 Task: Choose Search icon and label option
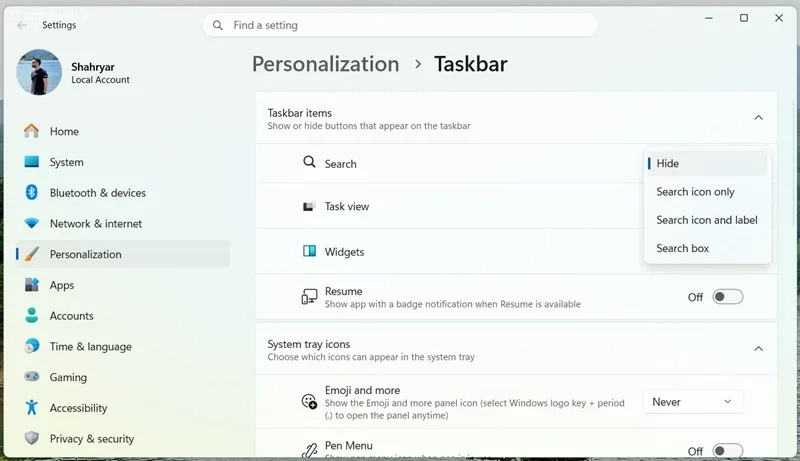click(707, 220)
